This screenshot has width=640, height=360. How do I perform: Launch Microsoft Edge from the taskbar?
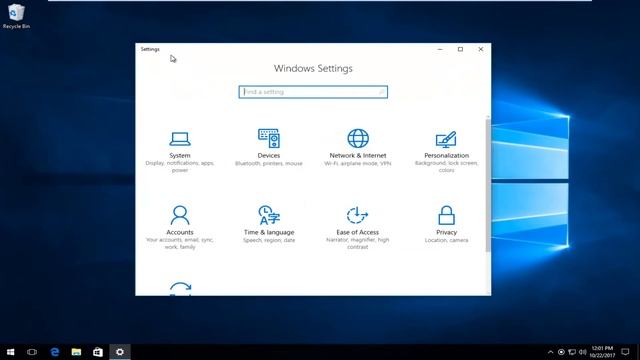coord(54,352)
